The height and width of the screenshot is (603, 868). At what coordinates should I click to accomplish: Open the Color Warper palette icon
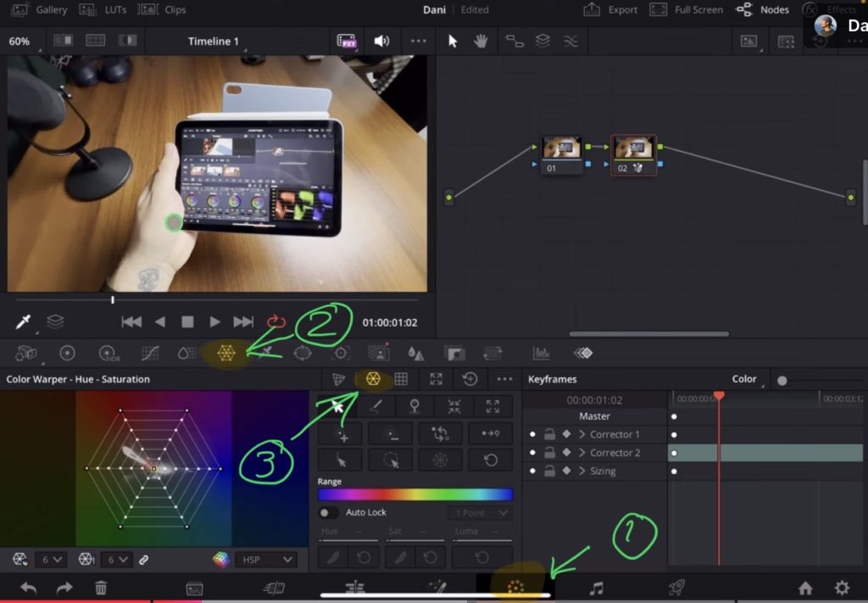point(226,354)
